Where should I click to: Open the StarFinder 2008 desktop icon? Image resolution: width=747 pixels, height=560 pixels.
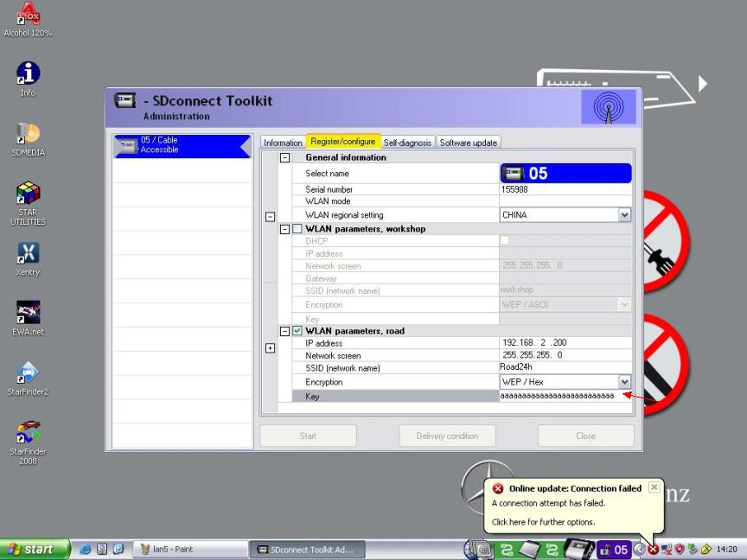coord(28,442)
